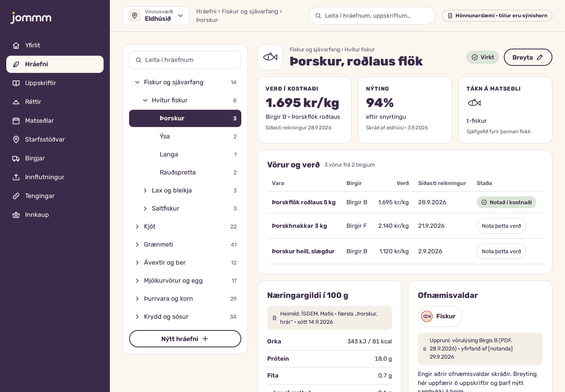Click Hráefni in the breadcrumb
The height and width of the screenshot is (392, 565).
[x=206, y=11]
